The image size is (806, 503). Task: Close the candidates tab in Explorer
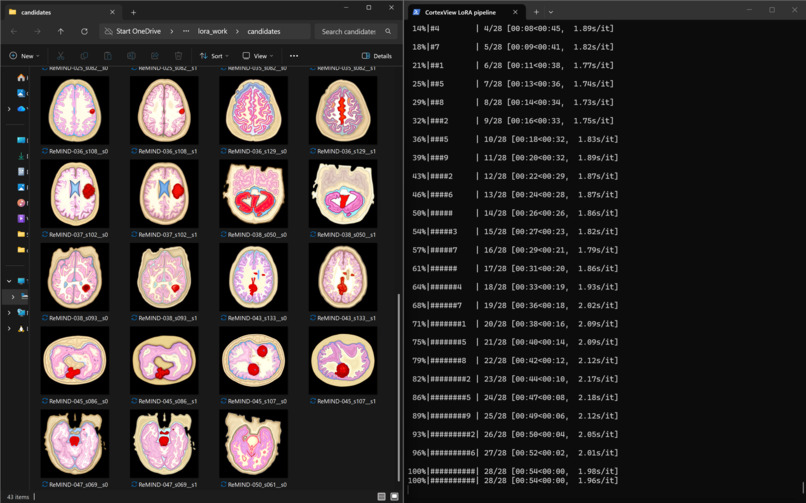(112, 12)
